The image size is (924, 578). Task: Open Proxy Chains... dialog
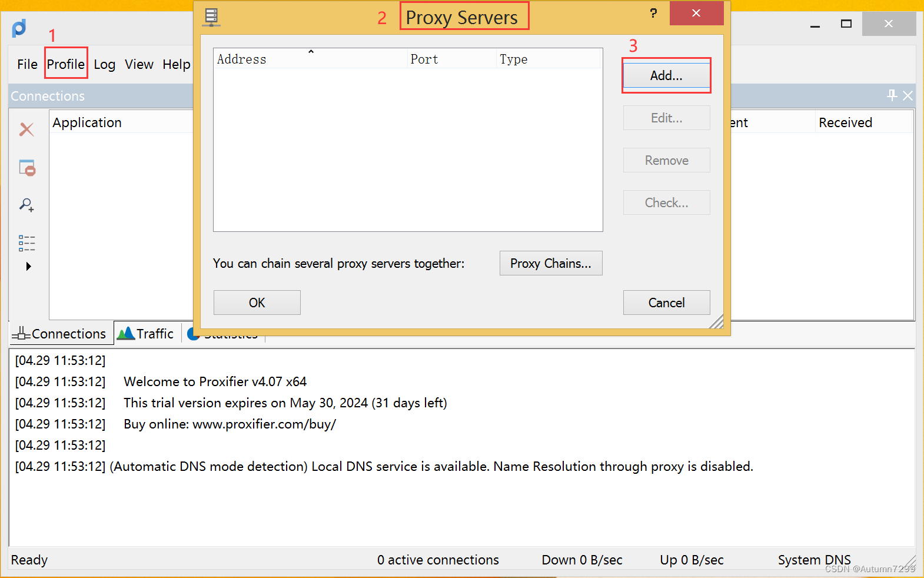(x=551, y=263)
